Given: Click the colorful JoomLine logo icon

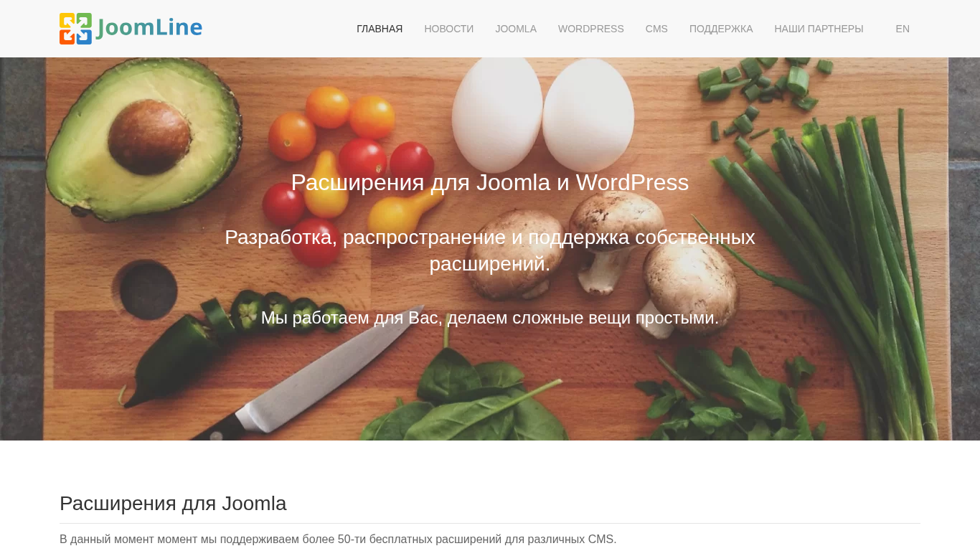Looking at the screenshot, I should 75,29.
